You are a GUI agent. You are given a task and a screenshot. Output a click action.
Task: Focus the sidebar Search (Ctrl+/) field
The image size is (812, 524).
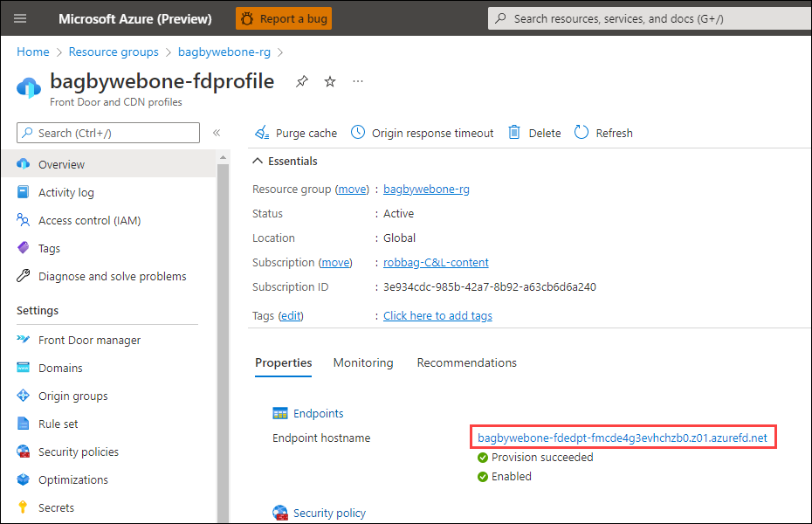(108, 133)
